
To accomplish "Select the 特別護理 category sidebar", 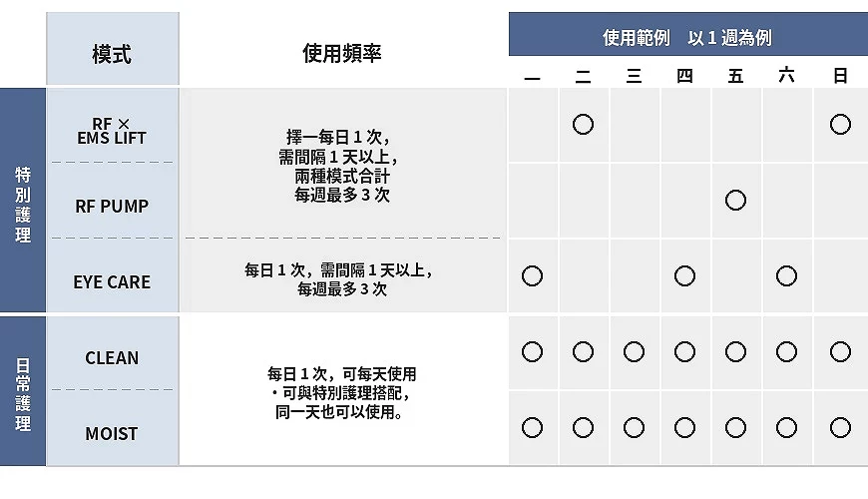I will 23,200.
